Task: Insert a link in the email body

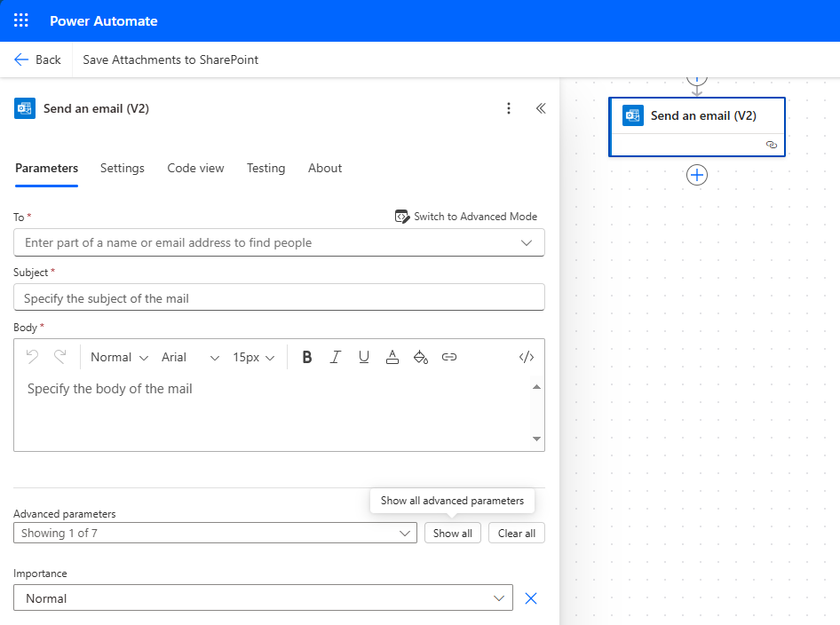Action: pyautogui.click(x=449, y=356)
